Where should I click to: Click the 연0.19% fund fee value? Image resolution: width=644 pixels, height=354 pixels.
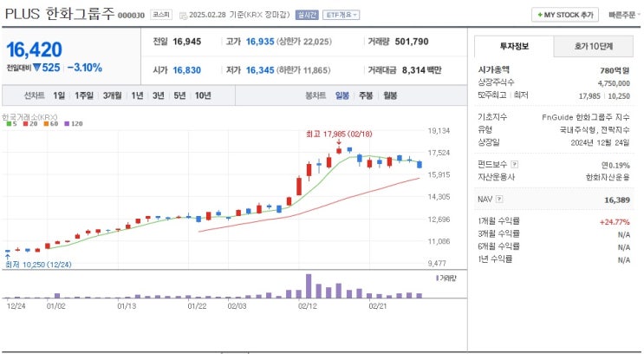click(x=615, y=165)
